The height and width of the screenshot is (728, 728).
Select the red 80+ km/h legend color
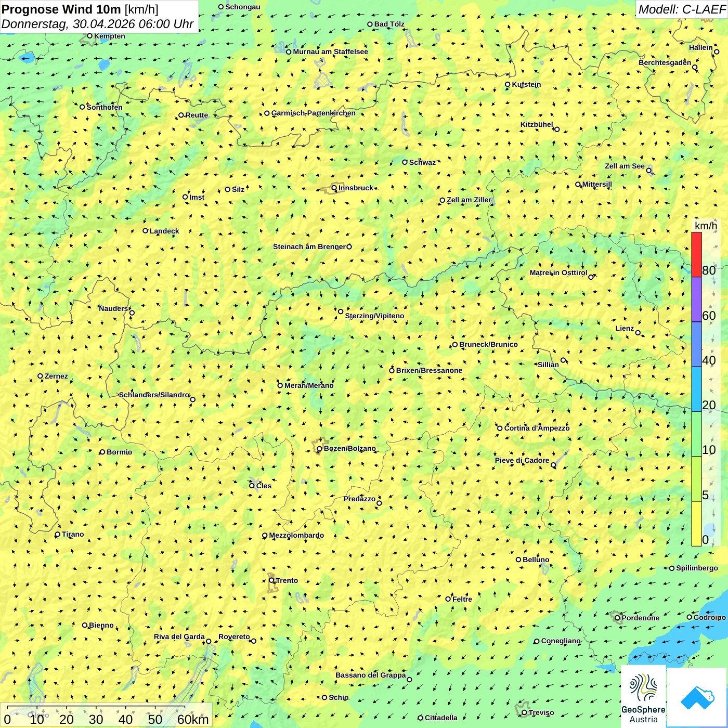tap(696, 254)
